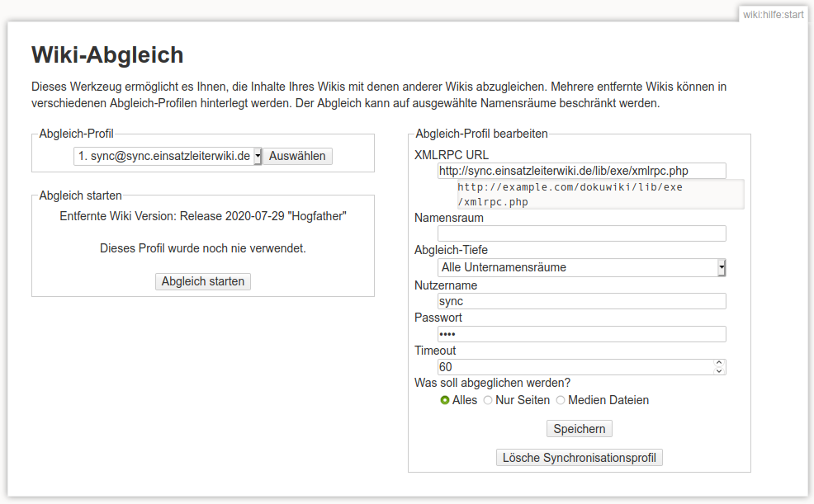
Task: Open the Abgleich-Profil dropdown
Action: pos(168,156)
